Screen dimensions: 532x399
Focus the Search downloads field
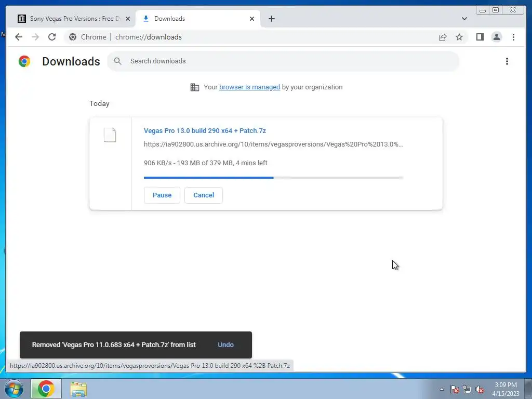[283, 61]
